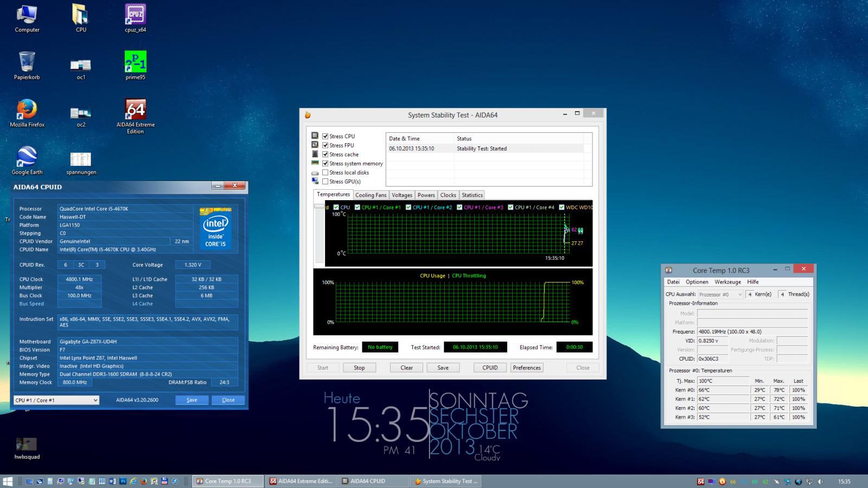This screenshot has height=488, width=868.
Task: Open the Prozessor #0 dropdown in Core Temp
Action: click(x=720, y=294)
